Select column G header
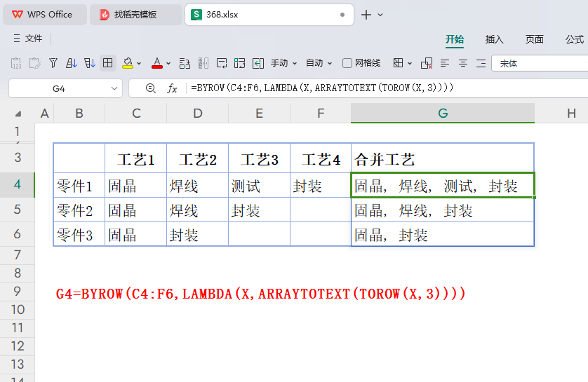This screenshot has height=382, width=588. click(443, 113)
